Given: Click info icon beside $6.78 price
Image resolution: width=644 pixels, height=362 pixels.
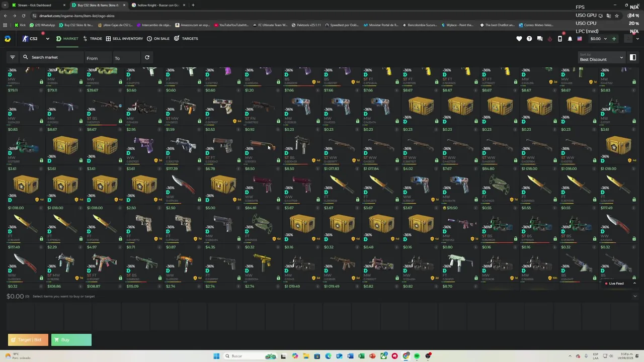Looking at the screenshot, I should click(238, 169).
